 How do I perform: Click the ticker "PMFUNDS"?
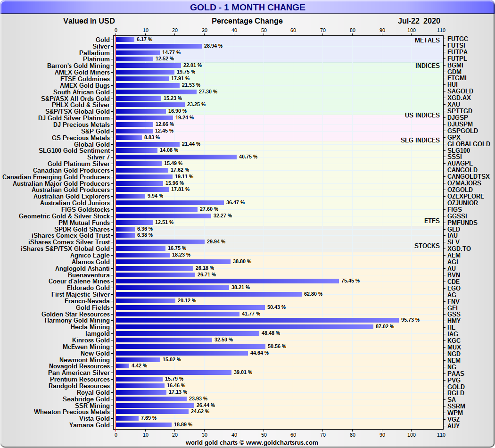pyautogui.click(x=462, y=223)
